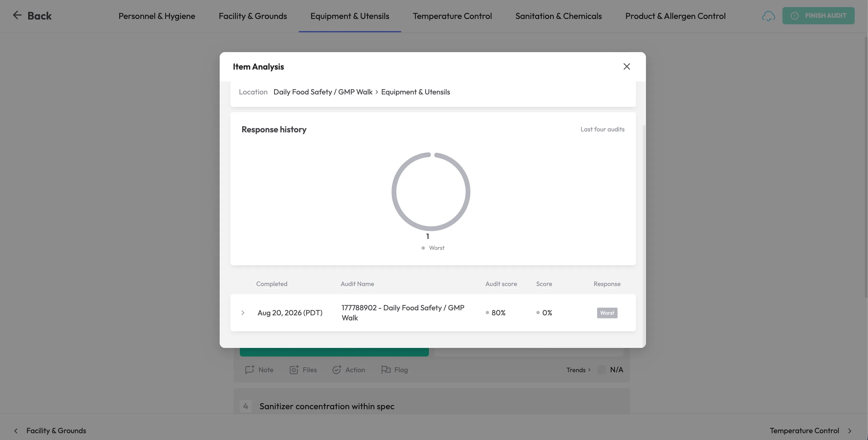Click the Response column header
Image resolution: width=868 pixels, height=440 pixels.
(607, 284)
